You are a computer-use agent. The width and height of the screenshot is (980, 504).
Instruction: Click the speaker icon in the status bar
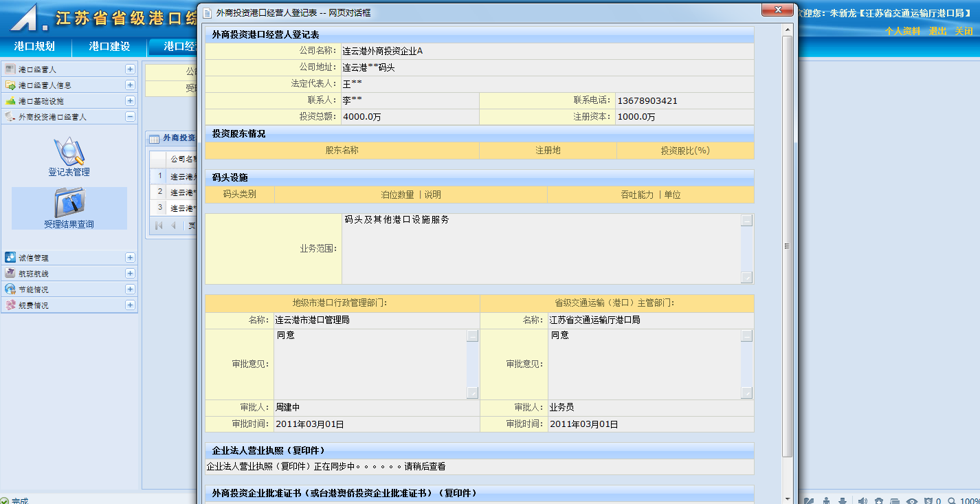point(862,501)
